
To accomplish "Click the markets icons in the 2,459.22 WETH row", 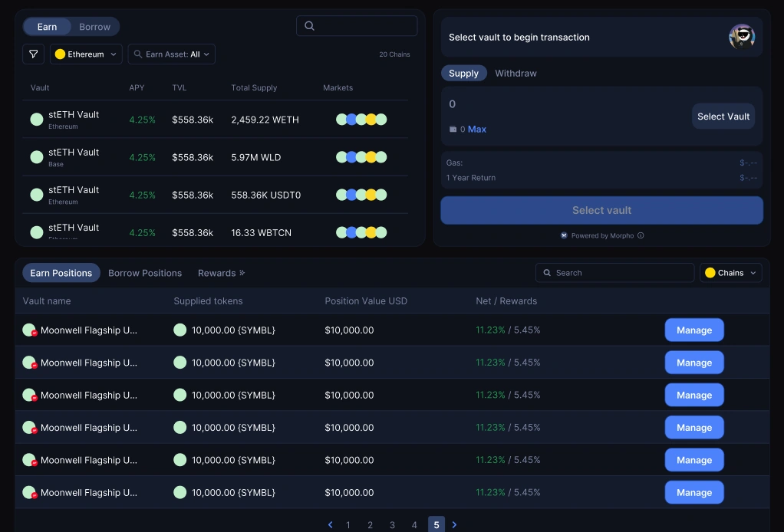I will tap(361, 120).
